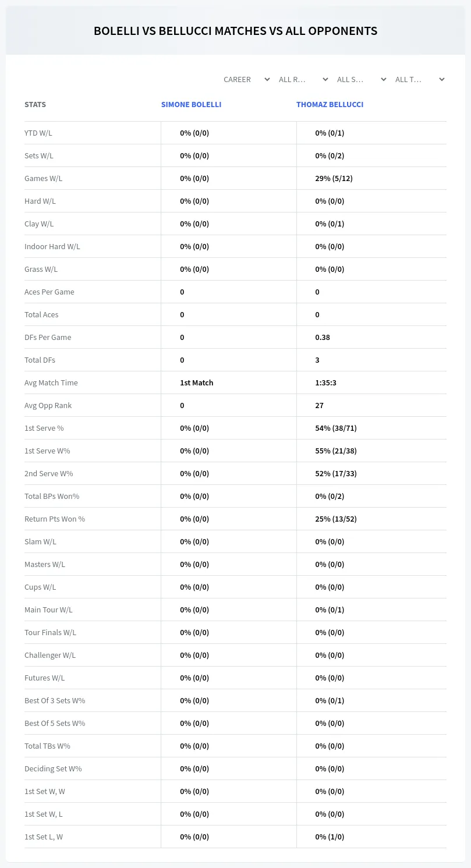Click Bolelli's 1st Match value
Viewport: 471px width, 868px height.
pyautogui.click(x=197, y=382)
